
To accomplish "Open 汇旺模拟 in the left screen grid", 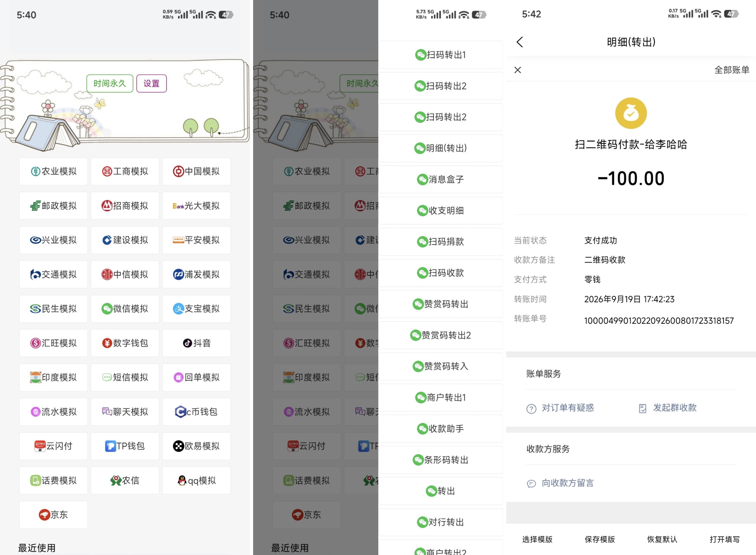I will (x=53, y=343).
